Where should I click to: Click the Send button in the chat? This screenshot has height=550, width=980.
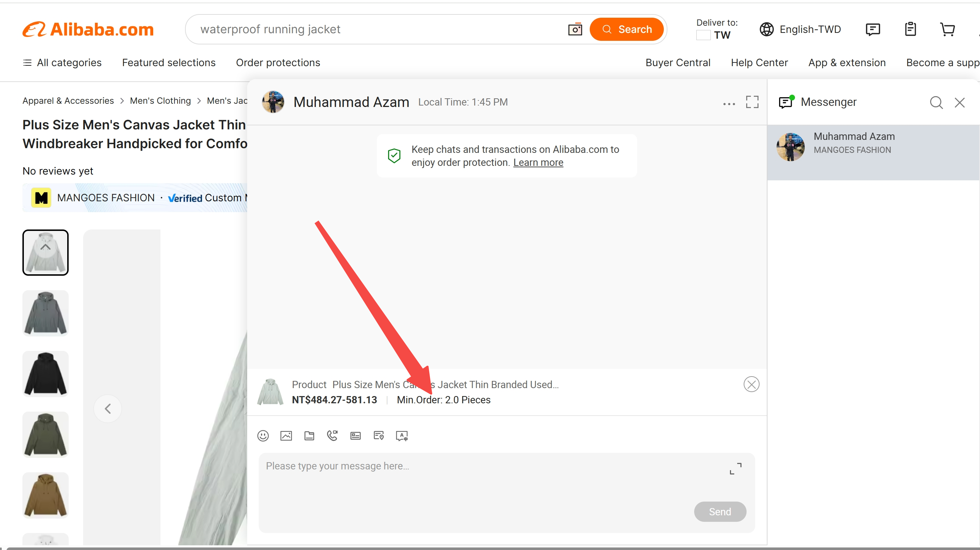tap(720, 511)
